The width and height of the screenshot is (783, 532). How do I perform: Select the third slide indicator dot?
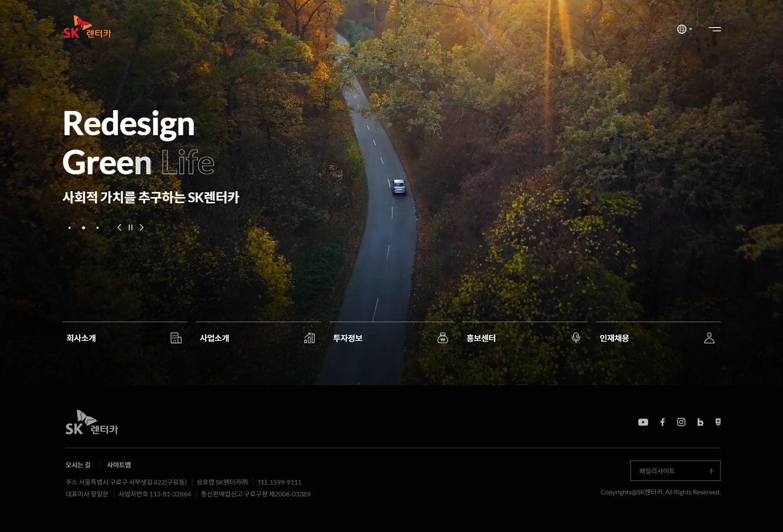click(98, 228)
